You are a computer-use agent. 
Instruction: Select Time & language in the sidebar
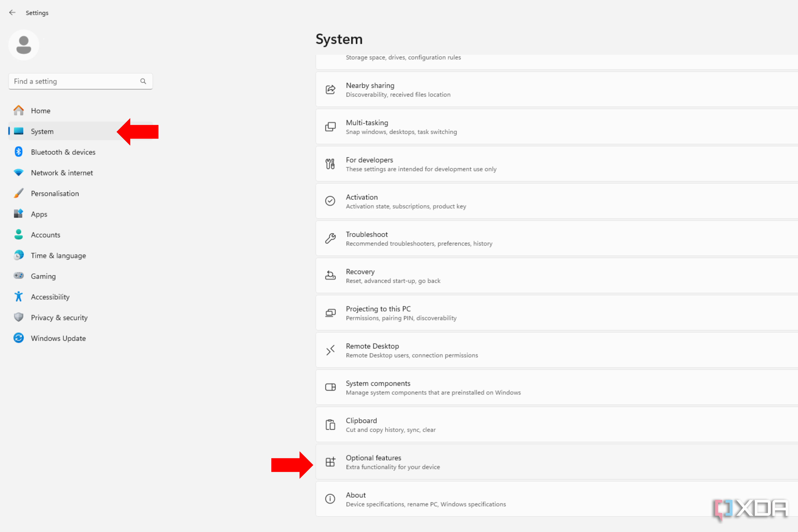(58, 255)
